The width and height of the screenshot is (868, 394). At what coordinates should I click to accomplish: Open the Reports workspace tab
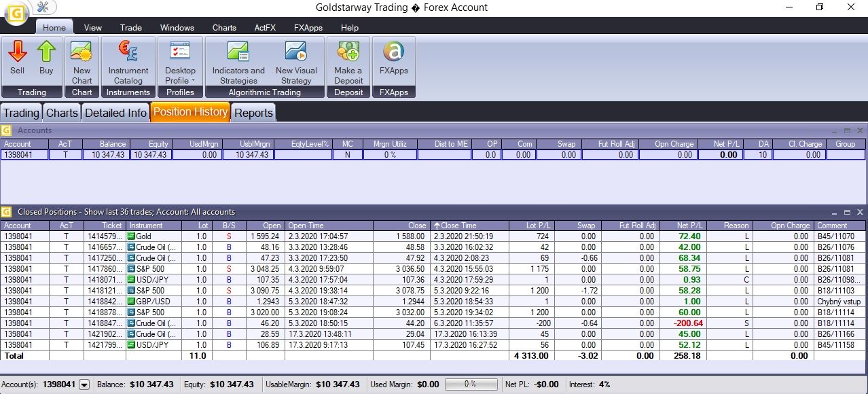click(253, 113)
